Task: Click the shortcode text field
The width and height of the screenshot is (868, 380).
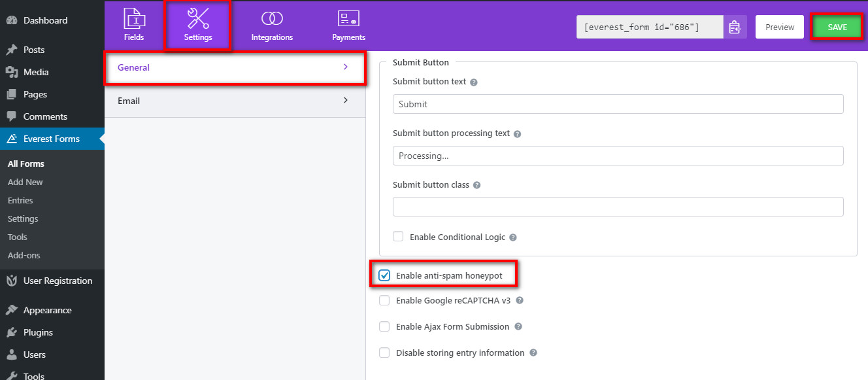Action: click(x=650, y=27)
